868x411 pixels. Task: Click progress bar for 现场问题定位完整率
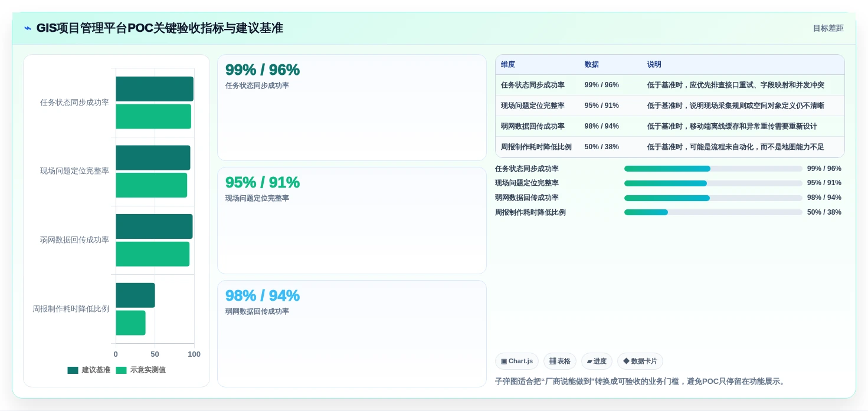(713, 183)
